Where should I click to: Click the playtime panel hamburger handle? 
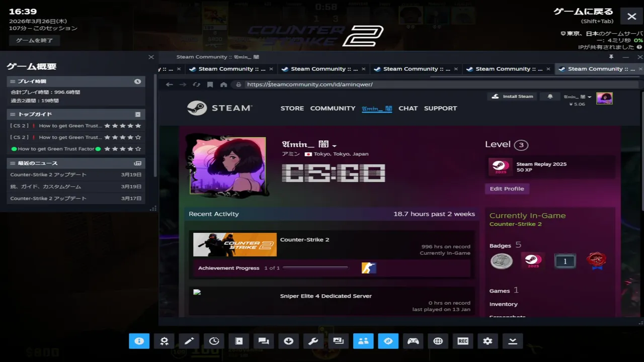(13, 81)
